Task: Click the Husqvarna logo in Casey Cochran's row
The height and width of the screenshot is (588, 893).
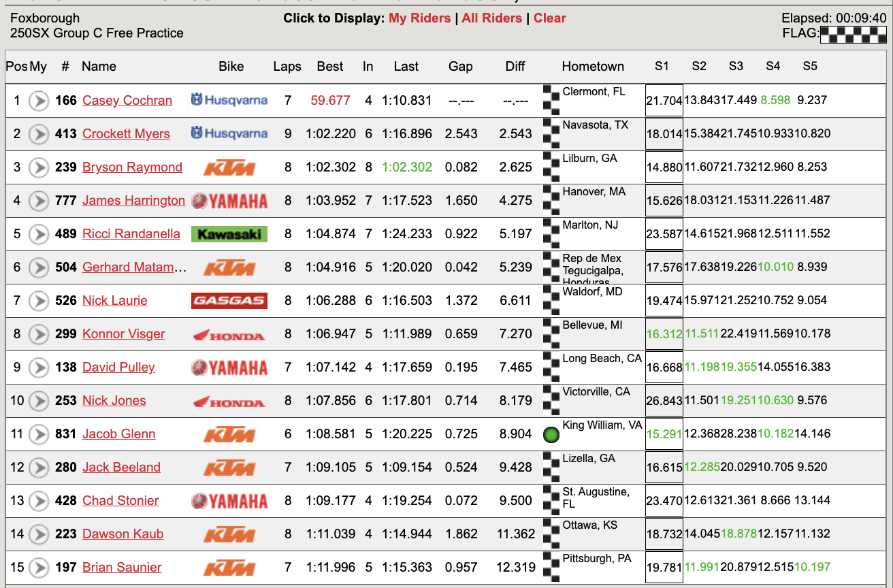Action: (229, 101)
